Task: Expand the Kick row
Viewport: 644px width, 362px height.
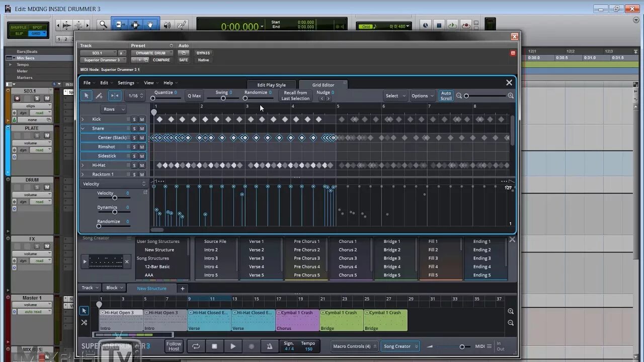Action: pyautogui.click(x=83, y=119)
